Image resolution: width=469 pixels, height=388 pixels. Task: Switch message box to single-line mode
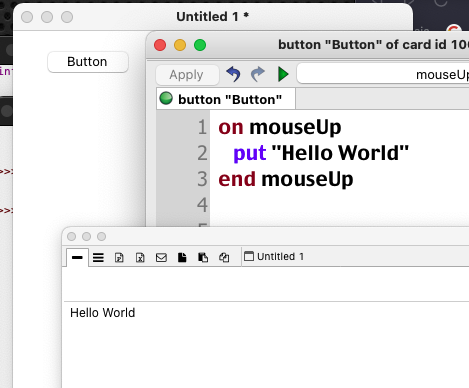(x=77, y=257)
